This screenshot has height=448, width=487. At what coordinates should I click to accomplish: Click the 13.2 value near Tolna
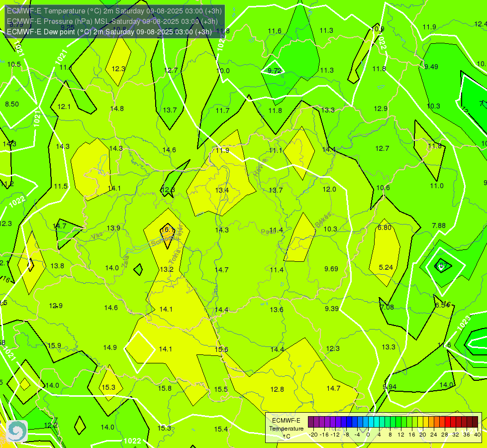tap(167, 269)
